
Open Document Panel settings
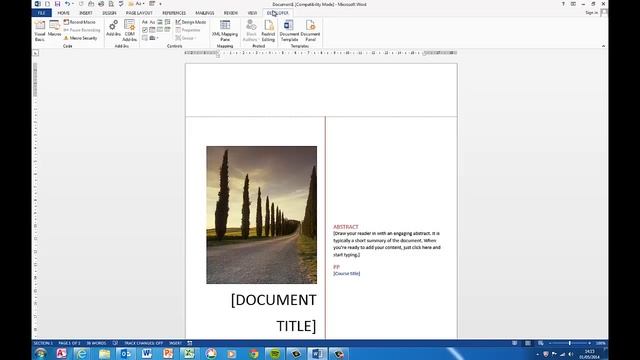(x=310, y=31)
